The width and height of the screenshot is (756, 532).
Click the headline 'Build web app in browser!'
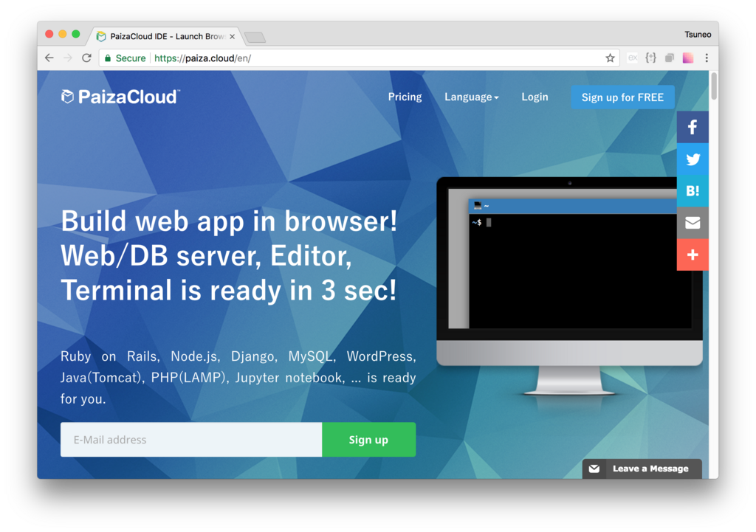[x=229, y=221]
